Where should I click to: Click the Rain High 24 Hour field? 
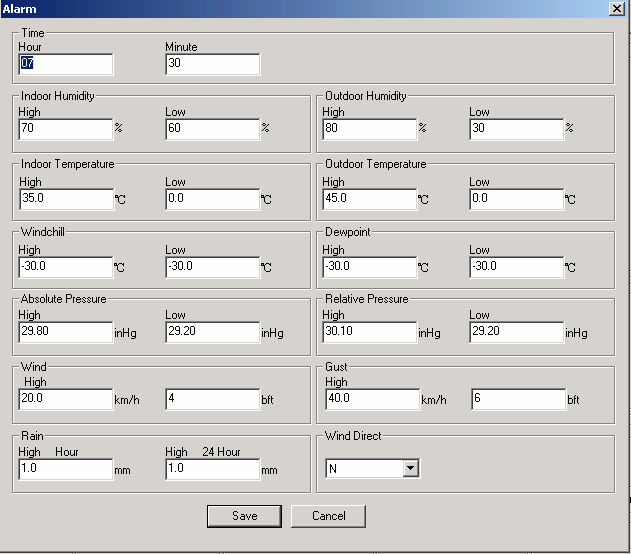pyautogui.click(x=213, y=469)
